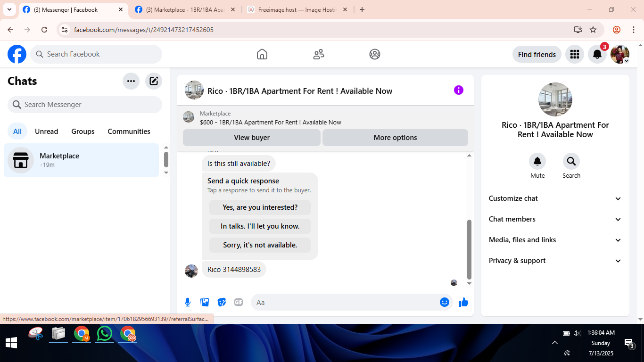Send "Yes, are you interested?" quick response
Viewport: 644px width, 362px height.
260,207
